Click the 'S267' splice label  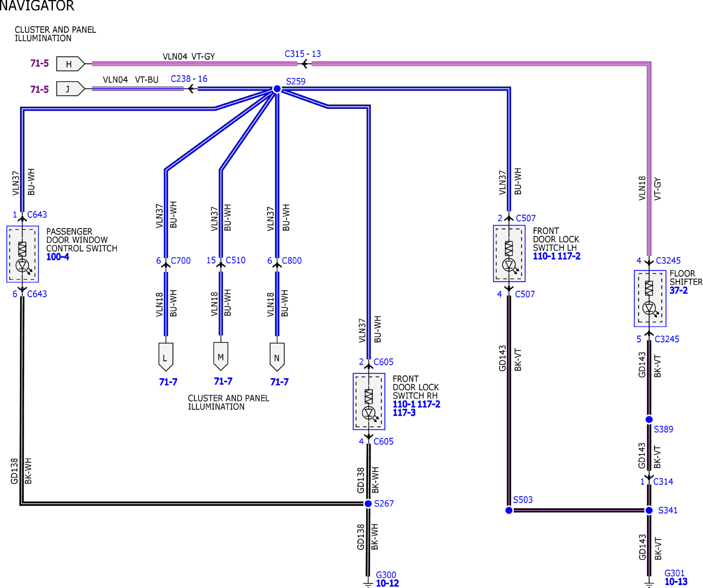point(384,504)
